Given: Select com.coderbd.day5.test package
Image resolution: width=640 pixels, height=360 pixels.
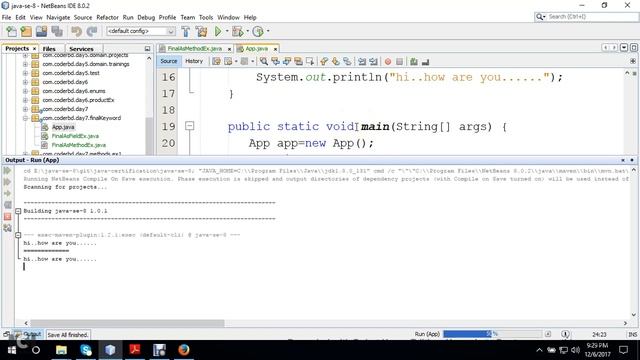Looking at the screenshot, I should pos(71,73).
